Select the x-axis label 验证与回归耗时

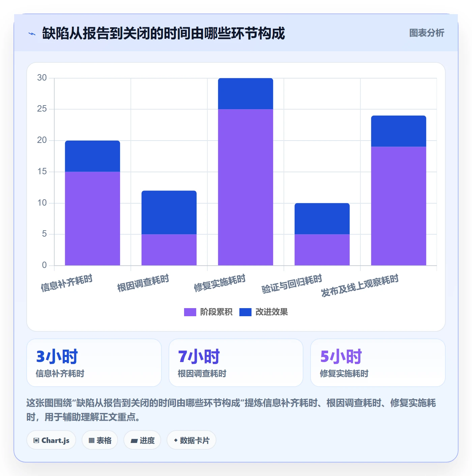click(292, 284)
